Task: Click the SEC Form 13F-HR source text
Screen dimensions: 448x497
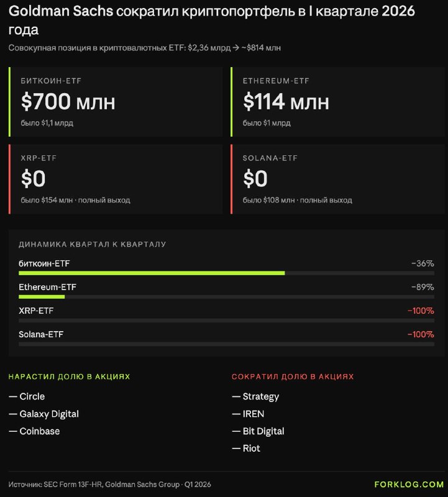Action: point(73,485)
